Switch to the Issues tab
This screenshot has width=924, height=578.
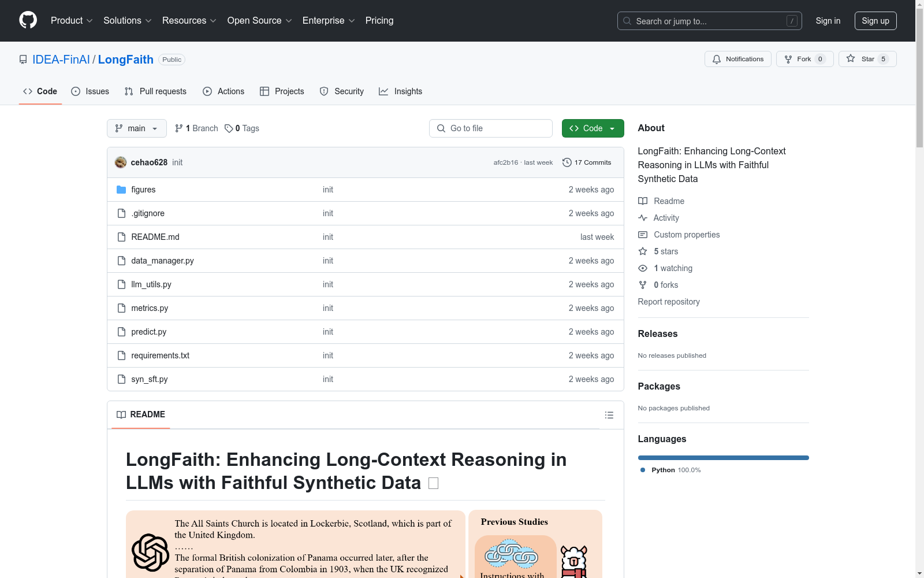[x=90, y=91]
